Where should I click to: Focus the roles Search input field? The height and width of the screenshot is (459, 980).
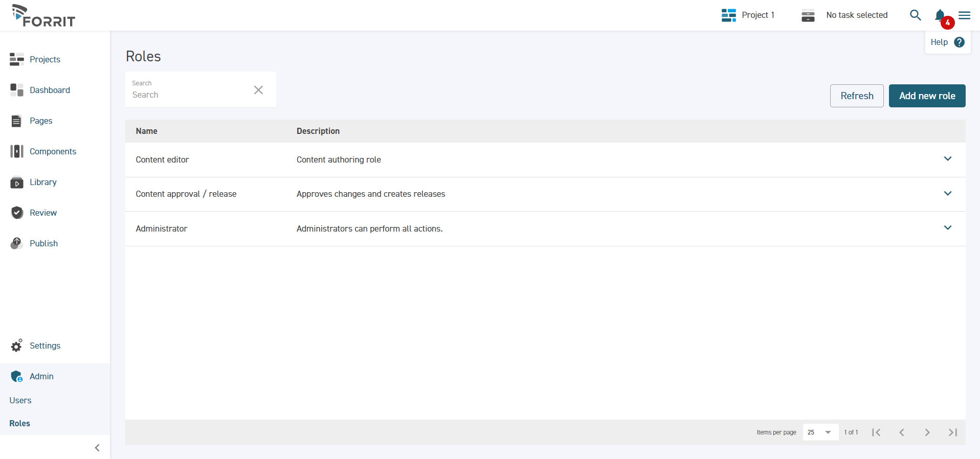click(x=189, y=95)
